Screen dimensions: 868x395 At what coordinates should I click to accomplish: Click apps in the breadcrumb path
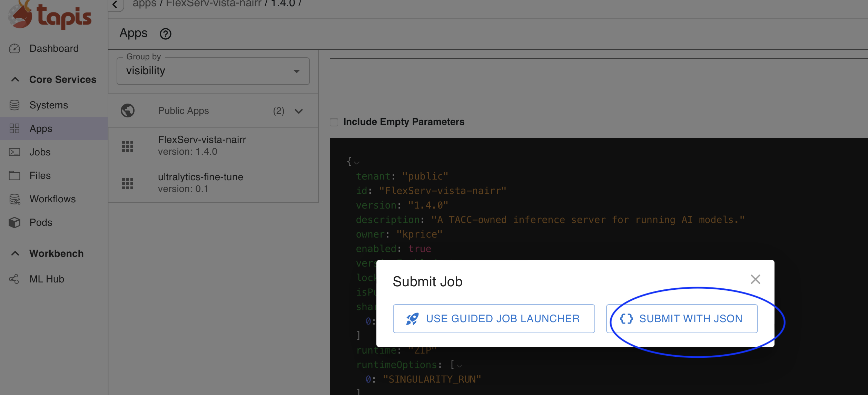[x=144, y=4]
